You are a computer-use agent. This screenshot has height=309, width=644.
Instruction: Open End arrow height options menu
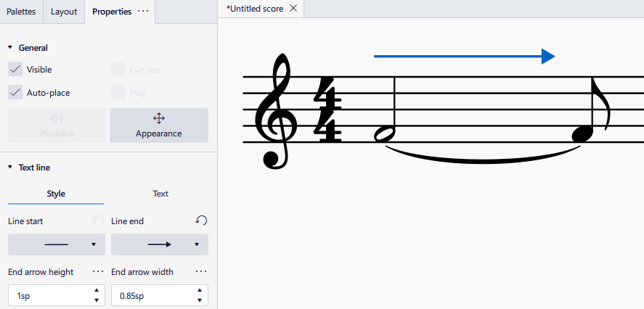[x=99, y=272]
